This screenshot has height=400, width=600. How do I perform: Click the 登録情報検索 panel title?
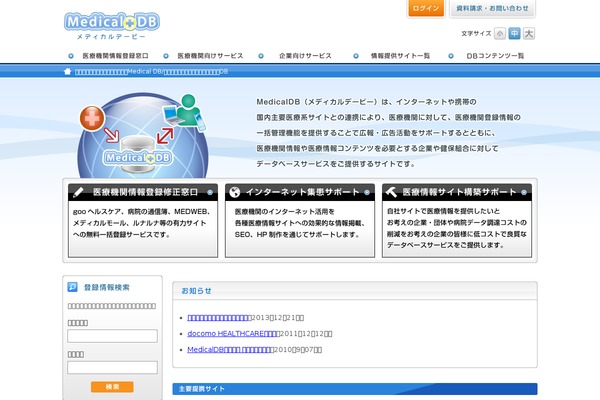click(x=107, y=287)
